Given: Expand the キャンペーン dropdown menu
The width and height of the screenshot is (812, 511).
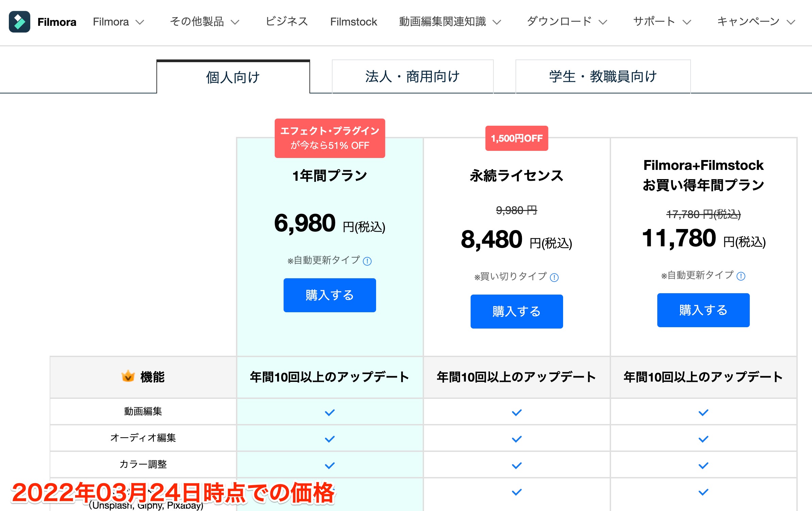Looking at the screenshot, I should tap(756, 22).
